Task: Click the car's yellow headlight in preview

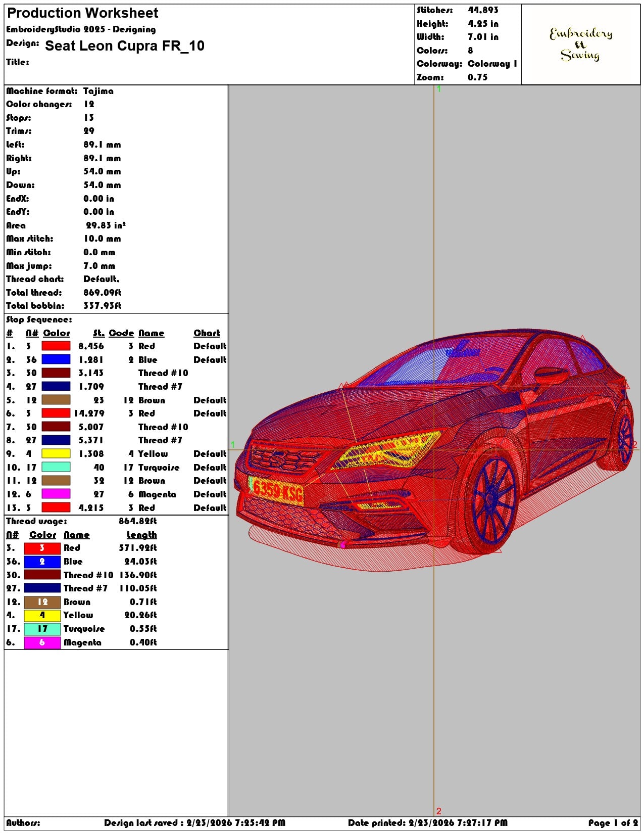Action: click(x=386, y=450)
